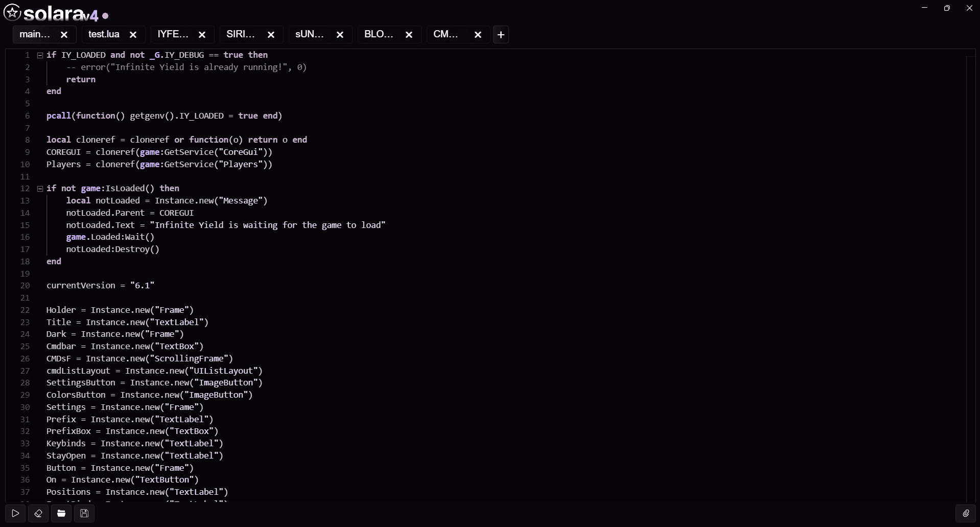Click line number 20 in the gutter
The width and height of the screenshot is (980, 527).
point(25,286)
